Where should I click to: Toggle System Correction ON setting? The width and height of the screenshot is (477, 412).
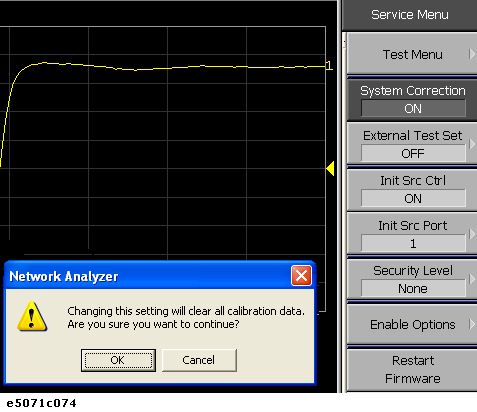[413, 108]
